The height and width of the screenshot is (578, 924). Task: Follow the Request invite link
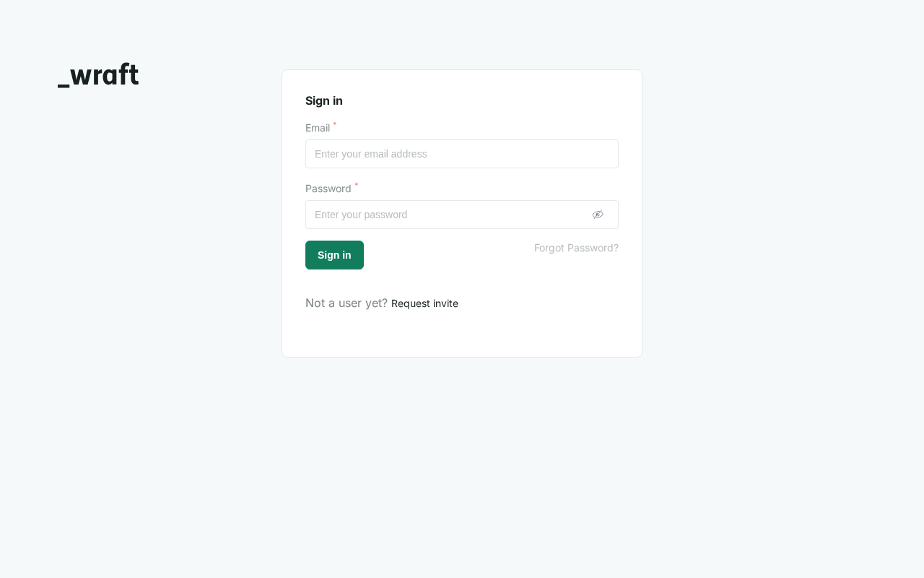pyautogui.click(x=424, y=303)
